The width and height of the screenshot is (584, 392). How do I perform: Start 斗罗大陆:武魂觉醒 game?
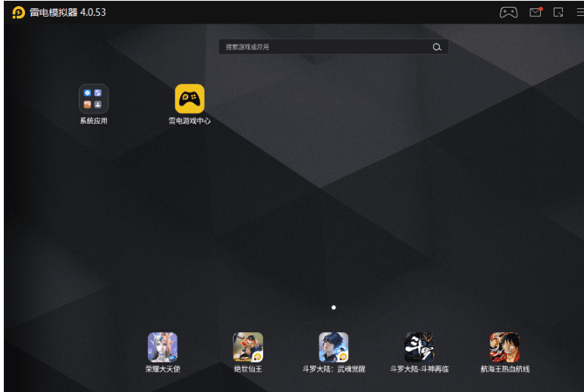(333, 347)
